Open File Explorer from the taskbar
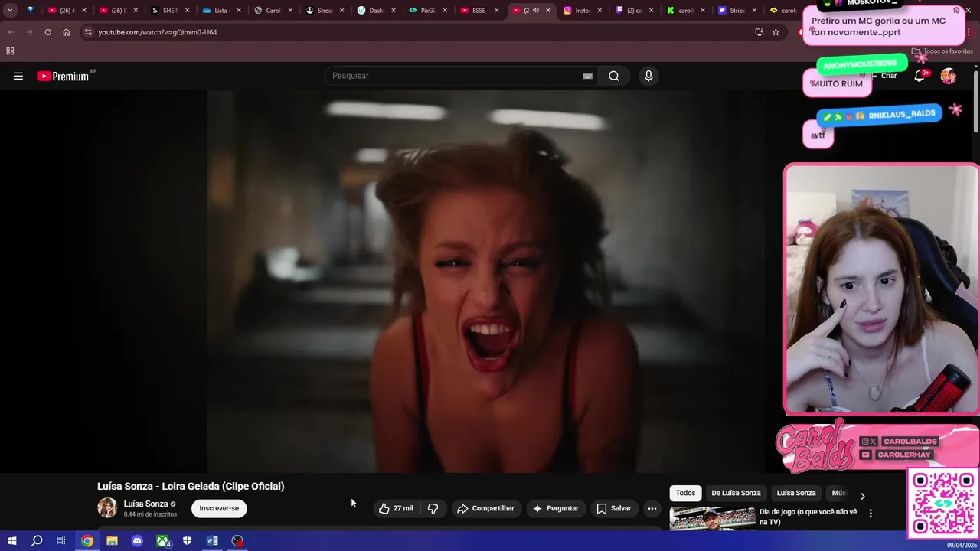The width and height of the screenshot is (980, 551). [x=112, y=541]
